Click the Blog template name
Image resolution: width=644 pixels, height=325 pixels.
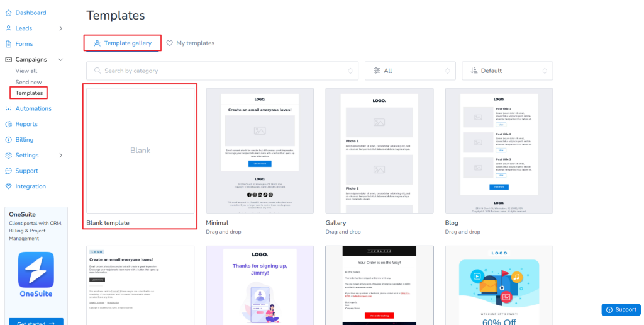click(x=452, y=223)
